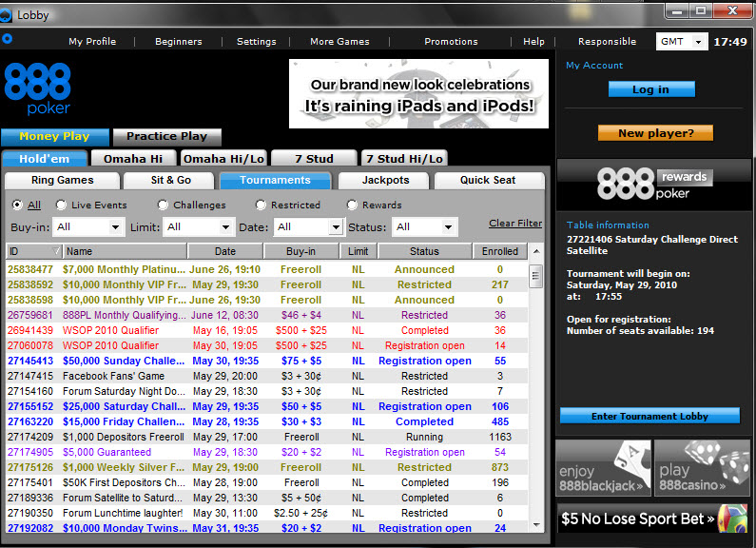The width and height of the screenshot is (756, 548).
Task: Open the Settings menu
Action: coord(257,42)
